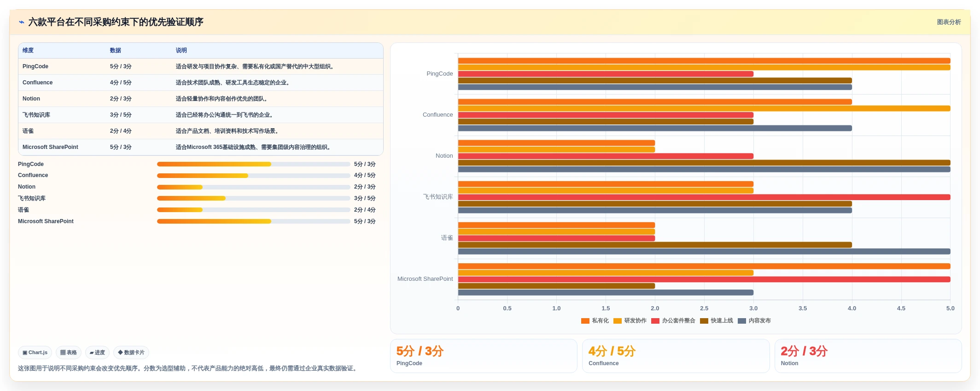Select Notion table row name
This screenshot has width=980, height=391.
(x=31, y=99)
